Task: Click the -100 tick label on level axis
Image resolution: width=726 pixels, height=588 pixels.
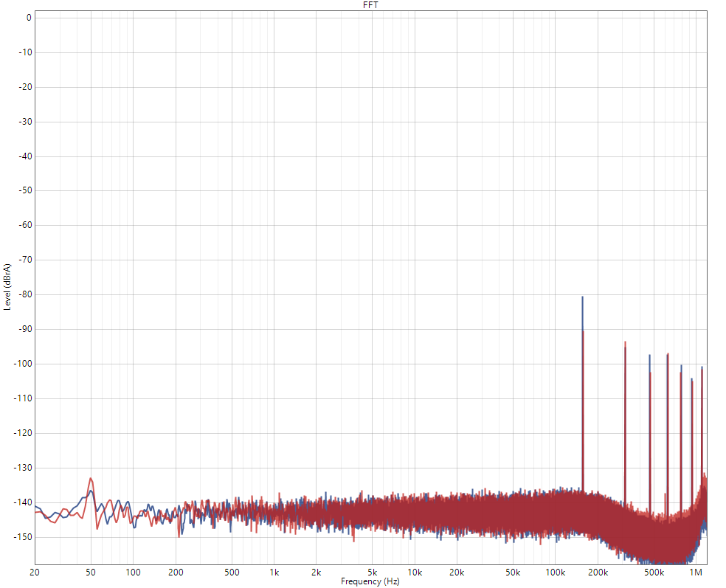Action: [22, 364]
